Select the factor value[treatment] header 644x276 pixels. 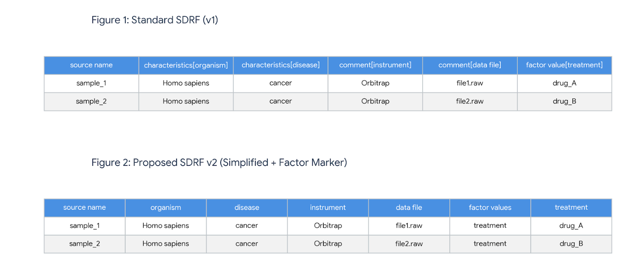point(564,65)
